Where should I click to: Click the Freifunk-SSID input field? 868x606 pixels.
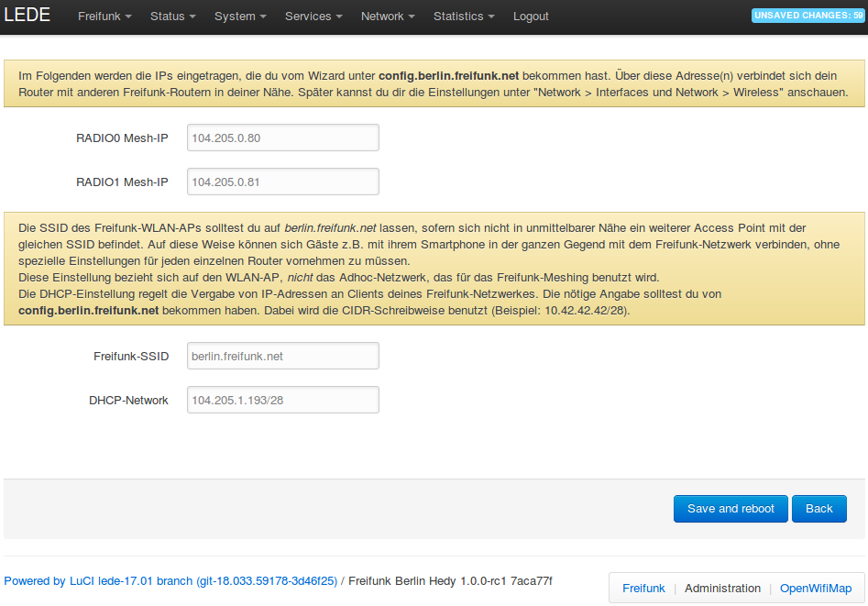tap(282, 356)
